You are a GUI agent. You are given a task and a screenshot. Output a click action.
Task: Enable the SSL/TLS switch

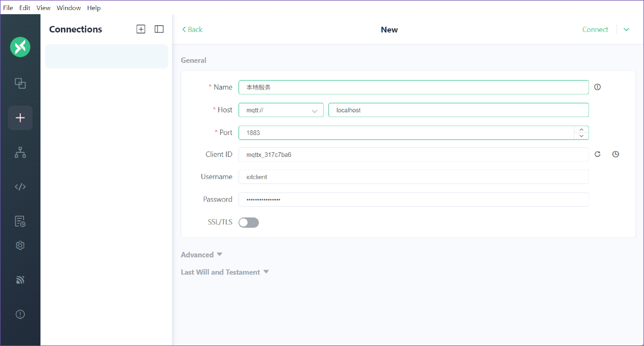tap(248, 223)
